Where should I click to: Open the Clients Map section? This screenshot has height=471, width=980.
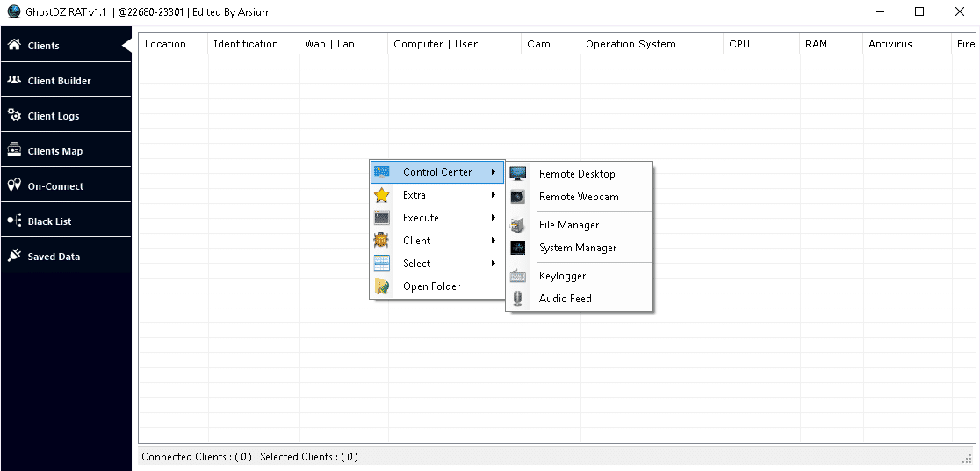(66, 150)
